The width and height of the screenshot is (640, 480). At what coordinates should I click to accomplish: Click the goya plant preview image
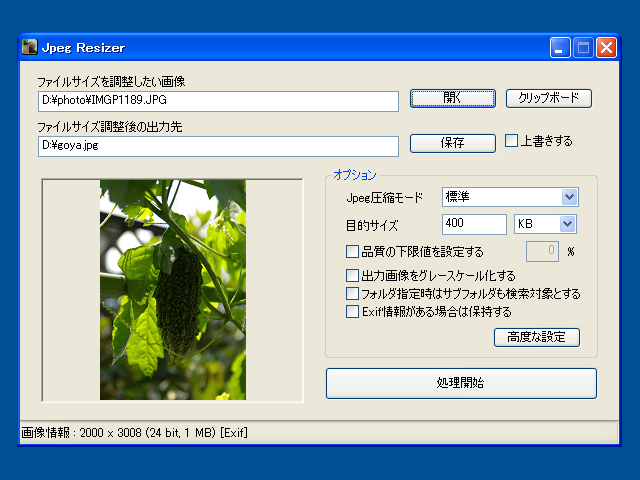173,290
